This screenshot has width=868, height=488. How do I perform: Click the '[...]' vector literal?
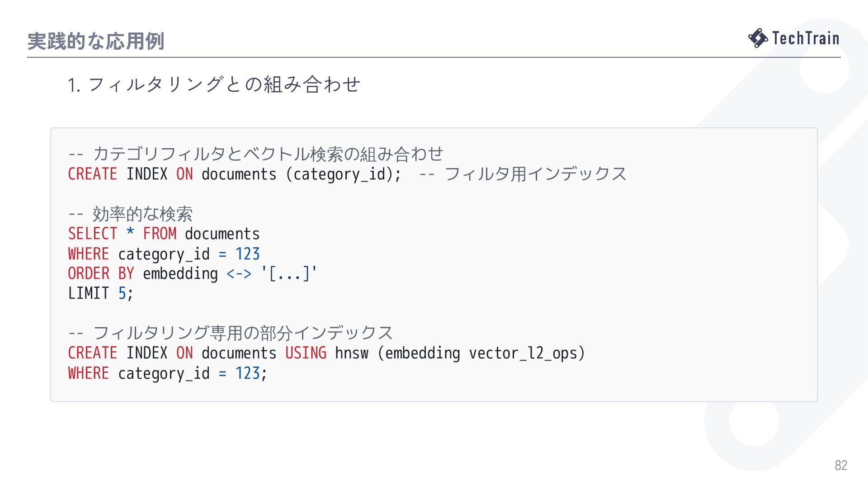coord(289,273)
